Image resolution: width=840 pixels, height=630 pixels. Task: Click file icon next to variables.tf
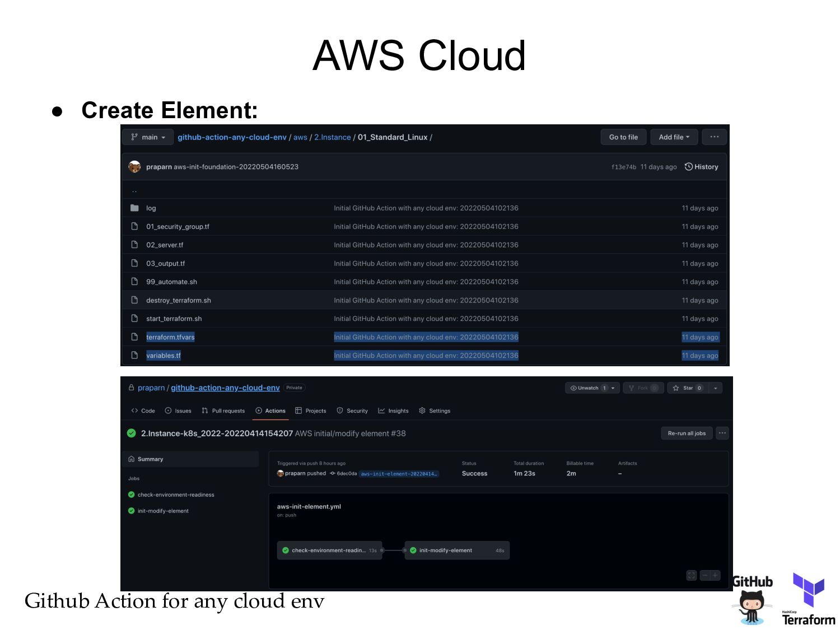pyautogui.click(x=134, y=355)
